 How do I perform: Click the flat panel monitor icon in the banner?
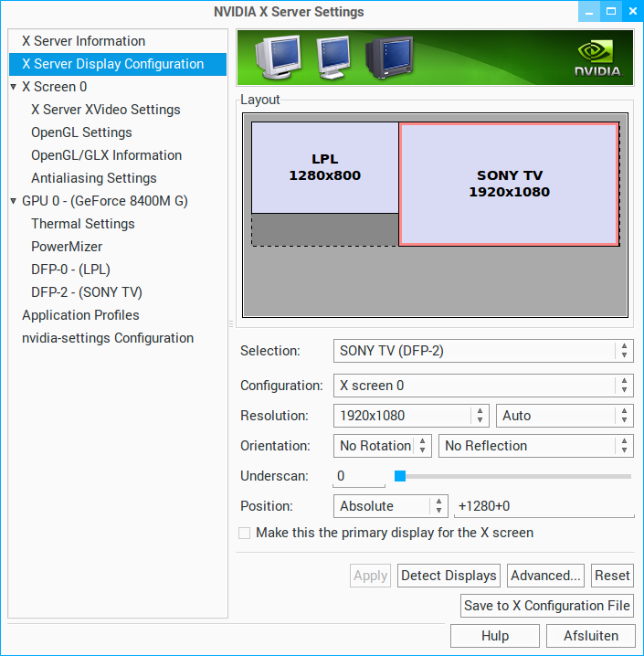(x=333, y=58)
